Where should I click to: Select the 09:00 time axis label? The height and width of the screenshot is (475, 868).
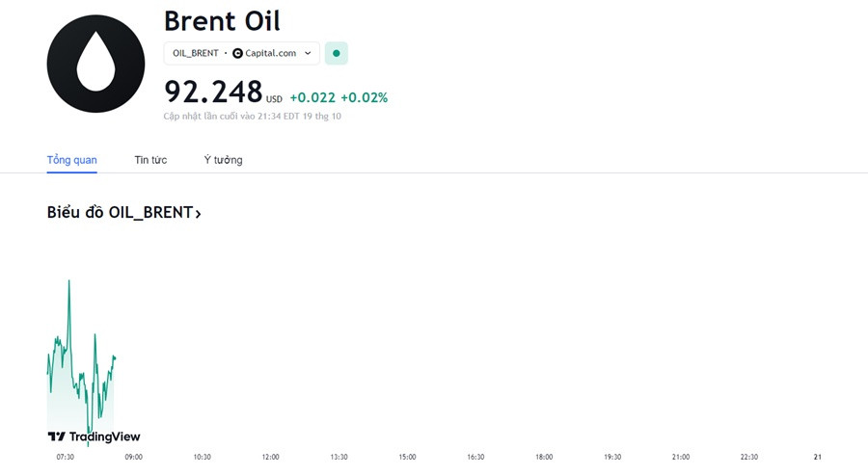[x=133, y=457]
